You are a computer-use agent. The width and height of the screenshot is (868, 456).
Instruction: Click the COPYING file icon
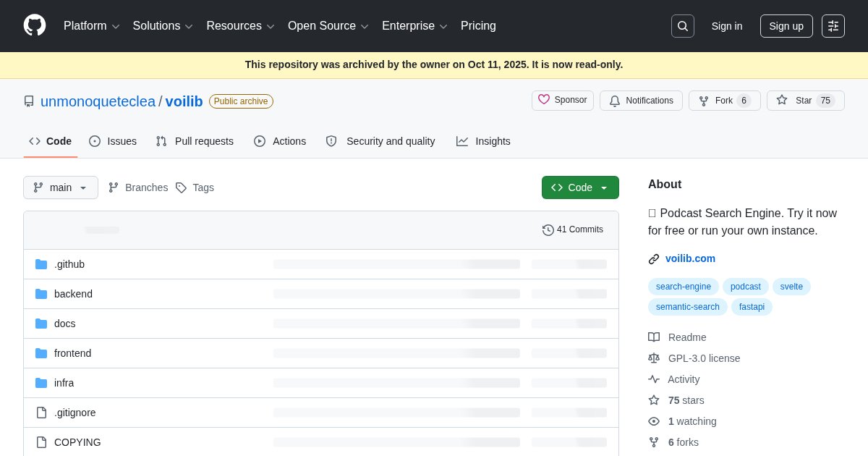pyautogui.click(x=41, y=442)
